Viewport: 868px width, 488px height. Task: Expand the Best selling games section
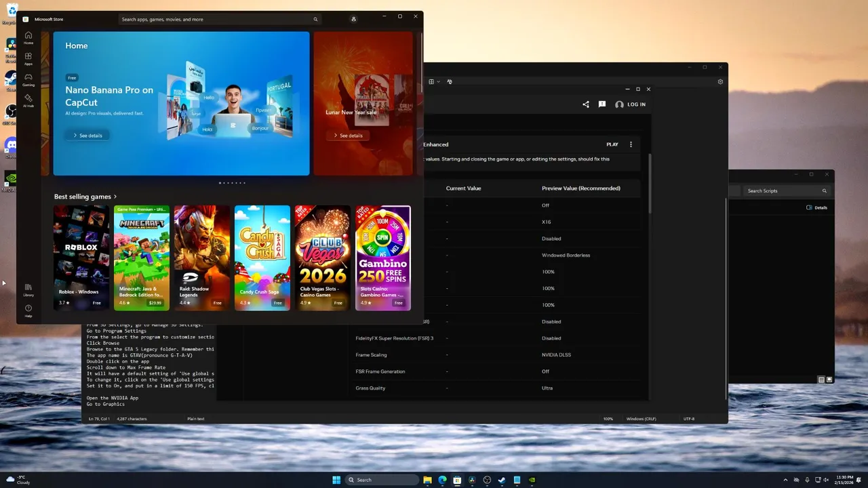(85, 197)
